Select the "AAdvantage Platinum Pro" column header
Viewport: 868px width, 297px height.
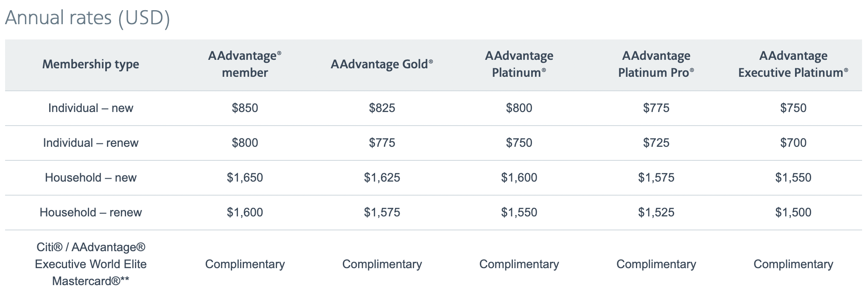[656, 64]
